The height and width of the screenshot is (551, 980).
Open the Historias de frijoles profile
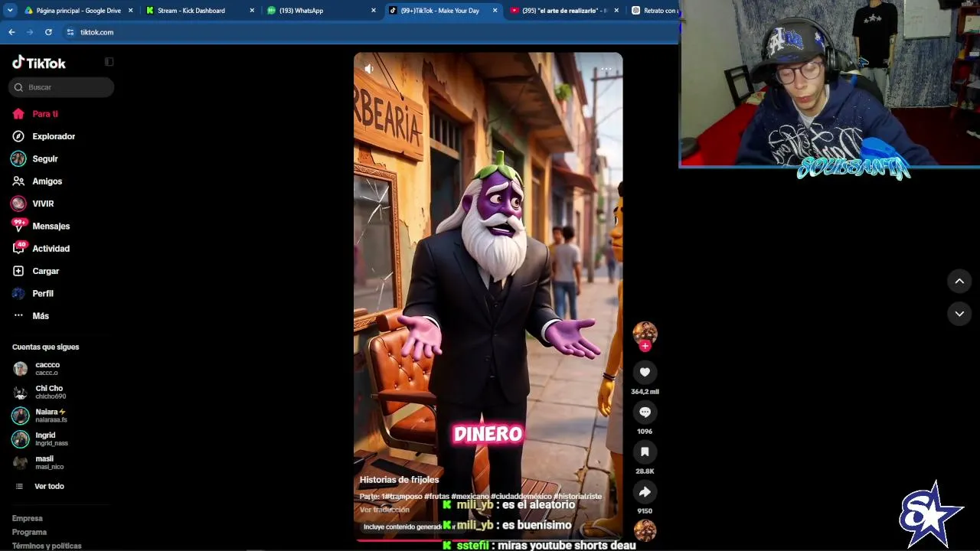tap(399, 480)
